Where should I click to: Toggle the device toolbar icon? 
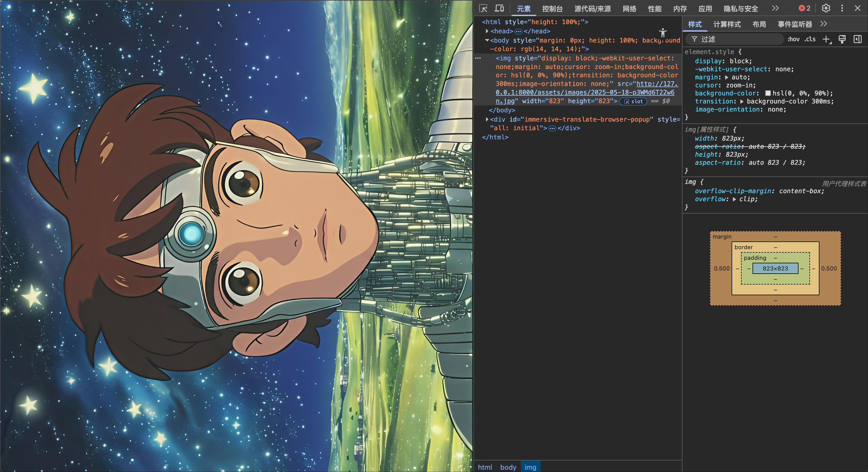coord(499,8)
